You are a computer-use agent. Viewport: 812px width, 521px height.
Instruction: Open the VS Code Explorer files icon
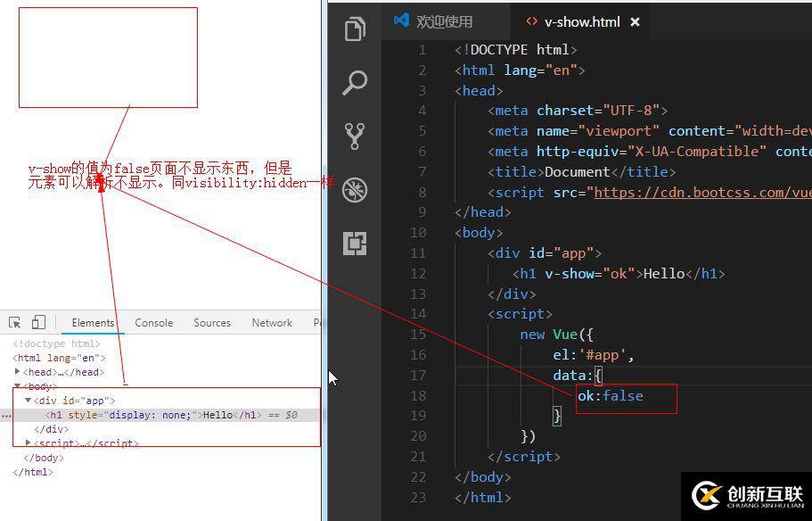click(356, 29)
